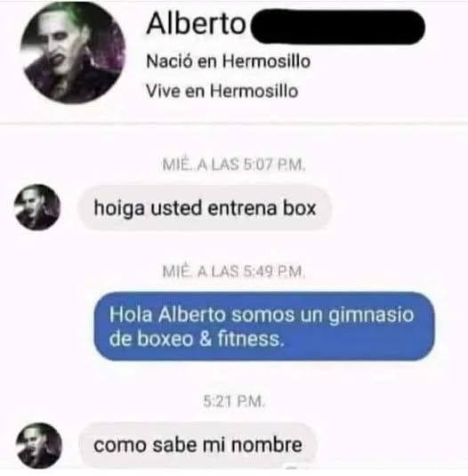Select the 'Vive en Hermosillo' line
468x476 pixels.
[x=222, y=91]
